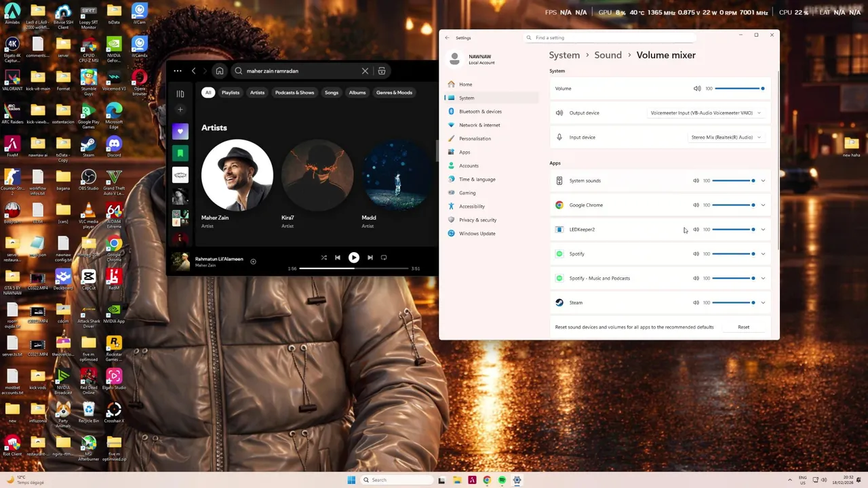This screenshot has height=488, width=868.
Task: Add Rahmatun Lil'Alameen to liked songs
Action: coord(253,262)
